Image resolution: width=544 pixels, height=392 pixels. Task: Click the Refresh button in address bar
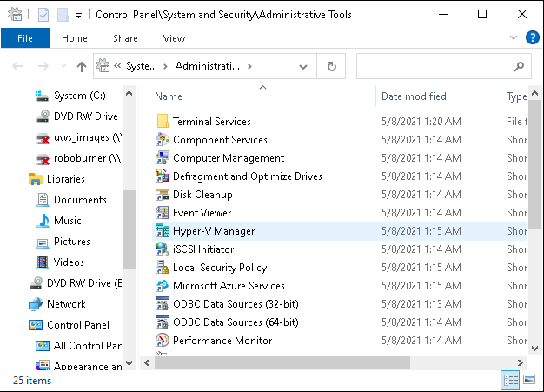(331, 66)
